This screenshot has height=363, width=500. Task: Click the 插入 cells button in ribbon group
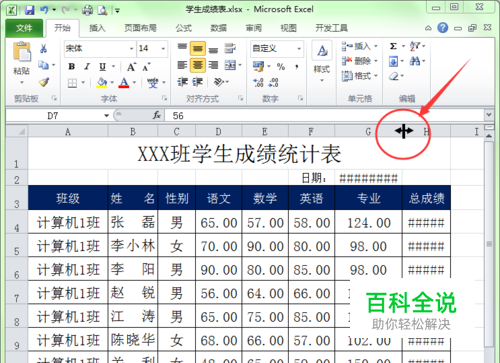pyautogui.click(x=359, y=46)
